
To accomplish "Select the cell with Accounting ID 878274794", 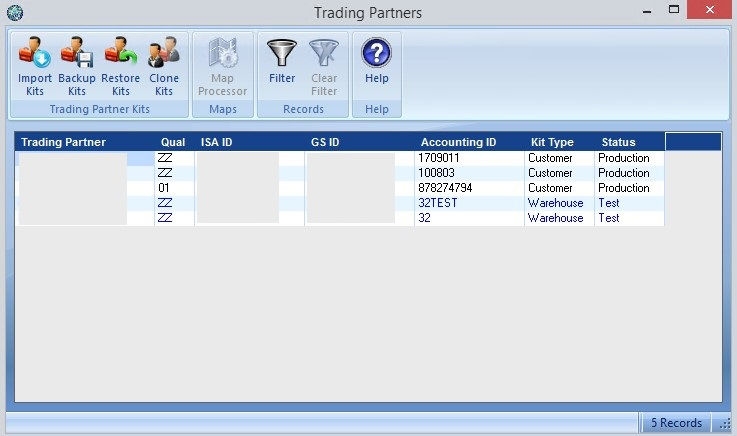I will 469,188.
